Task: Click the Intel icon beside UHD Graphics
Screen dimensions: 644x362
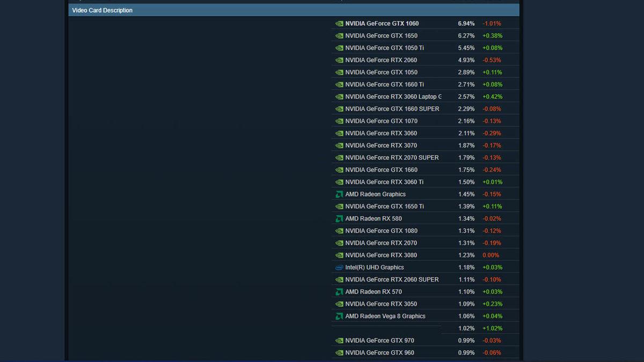Action: click(x=339, y=268)
